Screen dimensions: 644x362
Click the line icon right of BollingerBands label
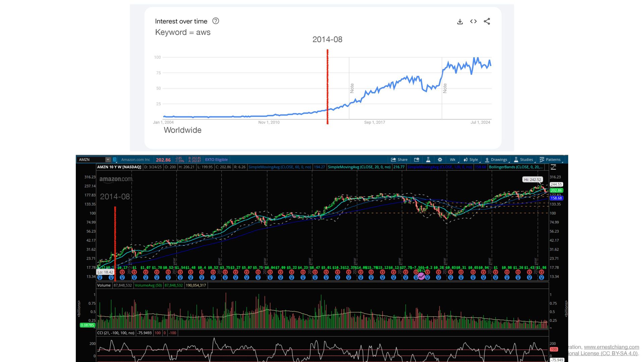tap(553, 167)
